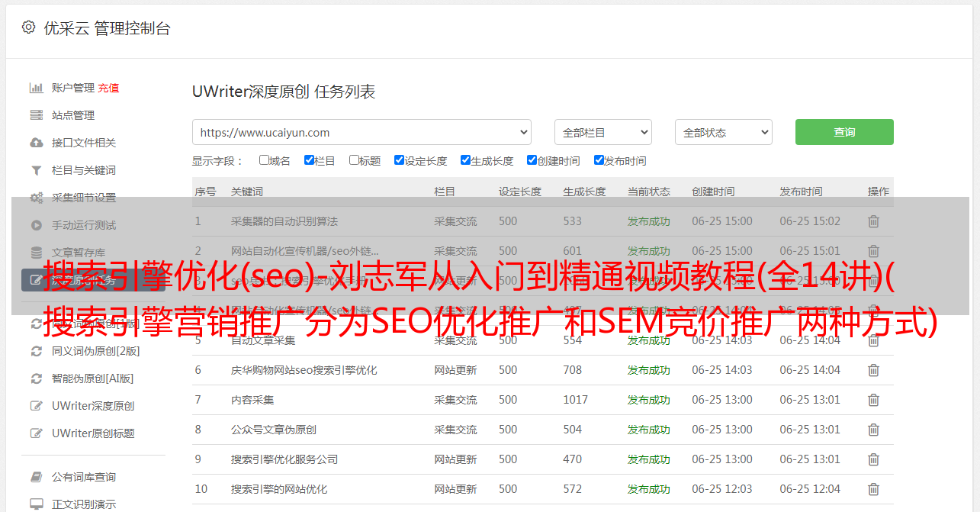Uncheck the 创建时间 display field checkbox
The image size is (980, 512).
point(532,160)
